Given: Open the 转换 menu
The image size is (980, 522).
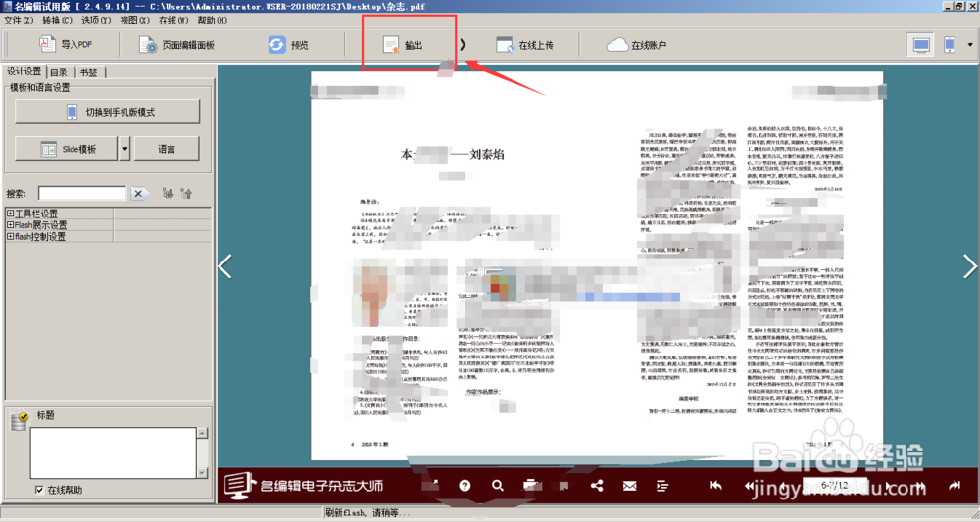Looking at the screenshot, I should (58, 20).
